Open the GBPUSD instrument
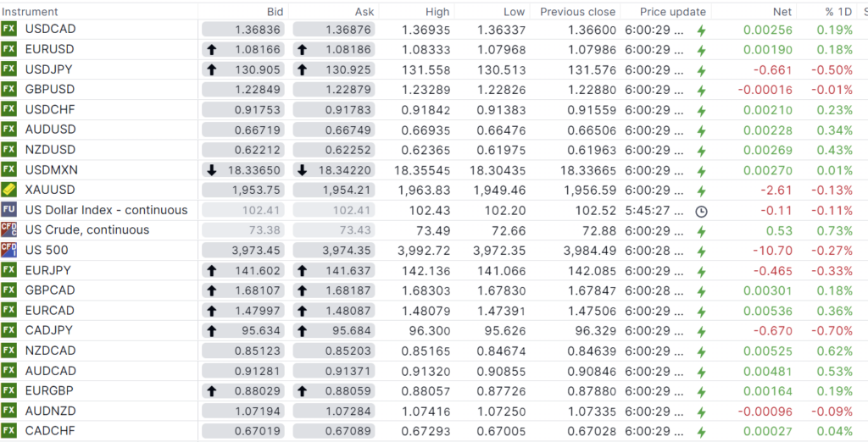868x442 pixels. coord(50,90)
